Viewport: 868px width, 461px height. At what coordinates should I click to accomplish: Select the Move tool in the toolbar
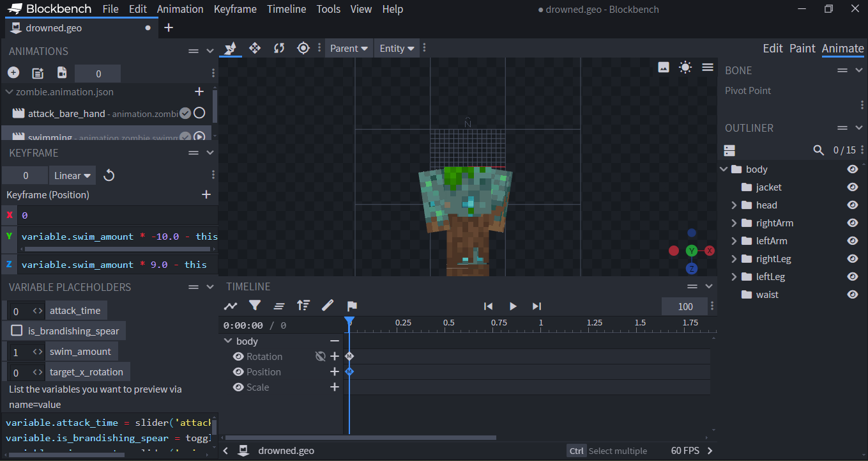pyautogui.click(x=255, y=48)
